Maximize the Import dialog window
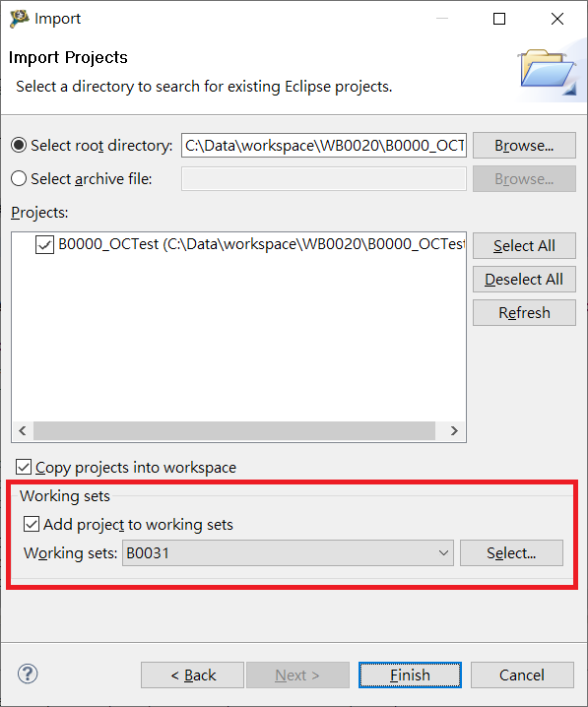Screen dimensions: 588x707 coord(499,19)
